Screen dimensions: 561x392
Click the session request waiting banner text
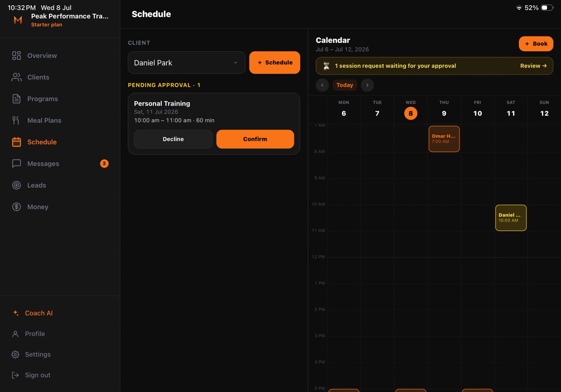click(395, 66)
